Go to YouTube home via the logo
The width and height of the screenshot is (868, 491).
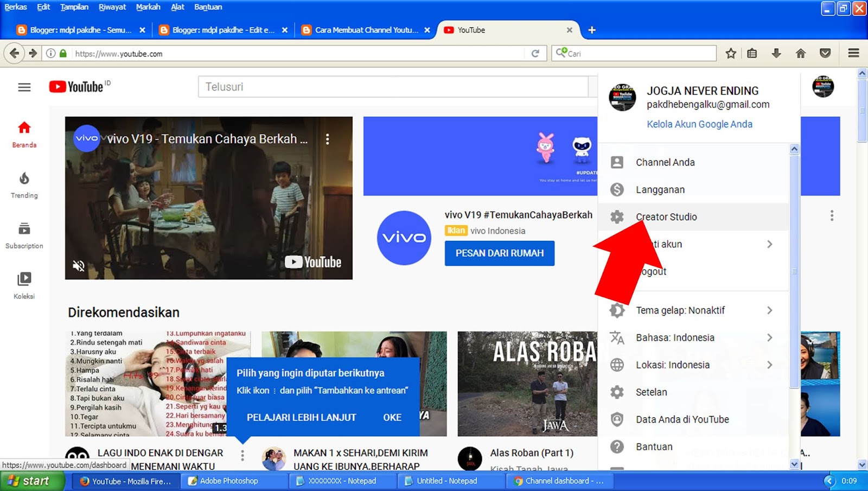coord(76,87)
